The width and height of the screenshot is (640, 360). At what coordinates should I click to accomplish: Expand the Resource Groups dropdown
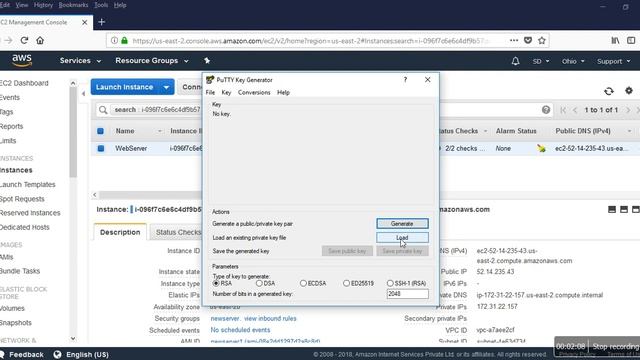pyautogui.click(x=152, y=60)
